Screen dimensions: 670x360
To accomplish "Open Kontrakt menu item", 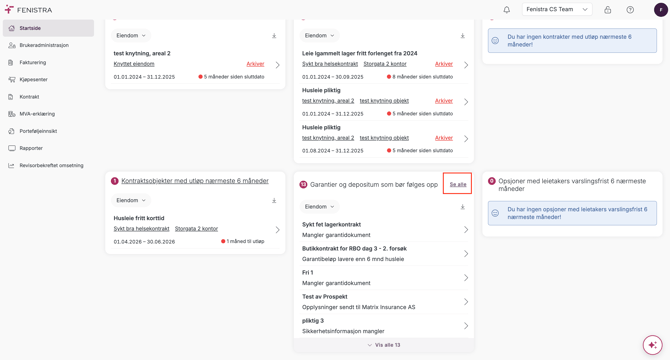I will point(48,97).
